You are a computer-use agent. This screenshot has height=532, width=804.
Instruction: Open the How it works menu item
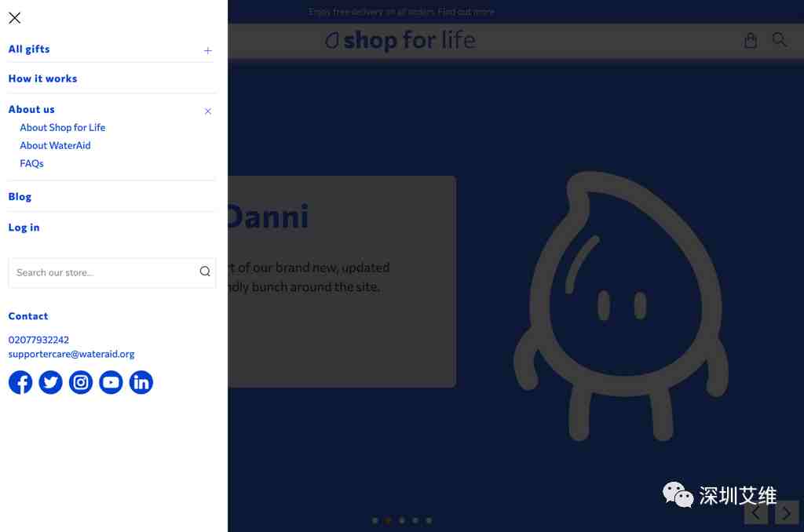pyautogui.click(x=42, y=78)
